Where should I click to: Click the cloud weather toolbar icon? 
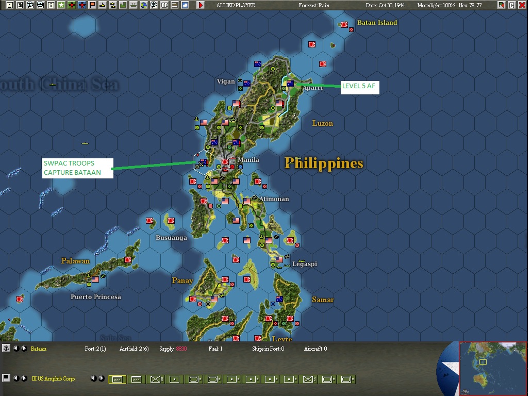pos(185,5)
